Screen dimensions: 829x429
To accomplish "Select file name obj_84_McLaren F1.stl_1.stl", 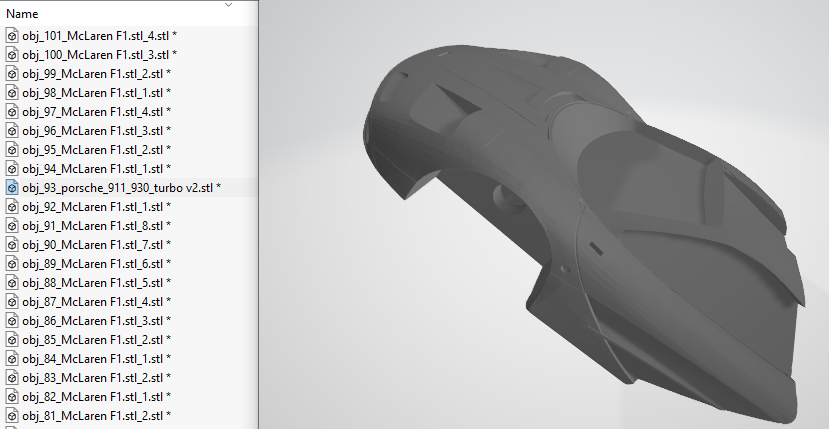I will click(x=97, y=360).
